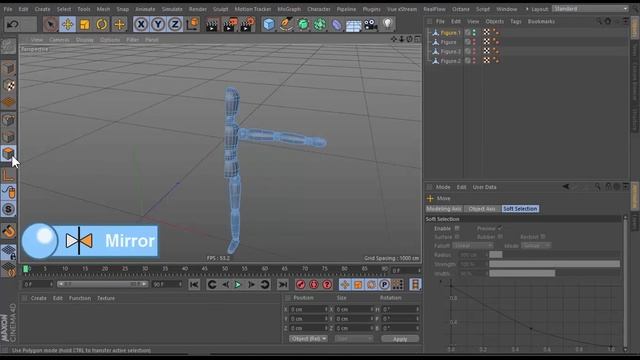Select the Figure.1 object in Object Manager
The height and width of the screenshot is (360, 640).
coord(450,33)
